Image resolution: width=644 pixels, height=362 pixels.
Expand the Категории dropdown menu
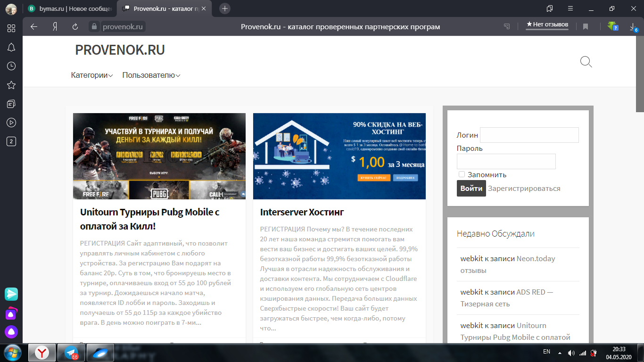click(92, 75)
